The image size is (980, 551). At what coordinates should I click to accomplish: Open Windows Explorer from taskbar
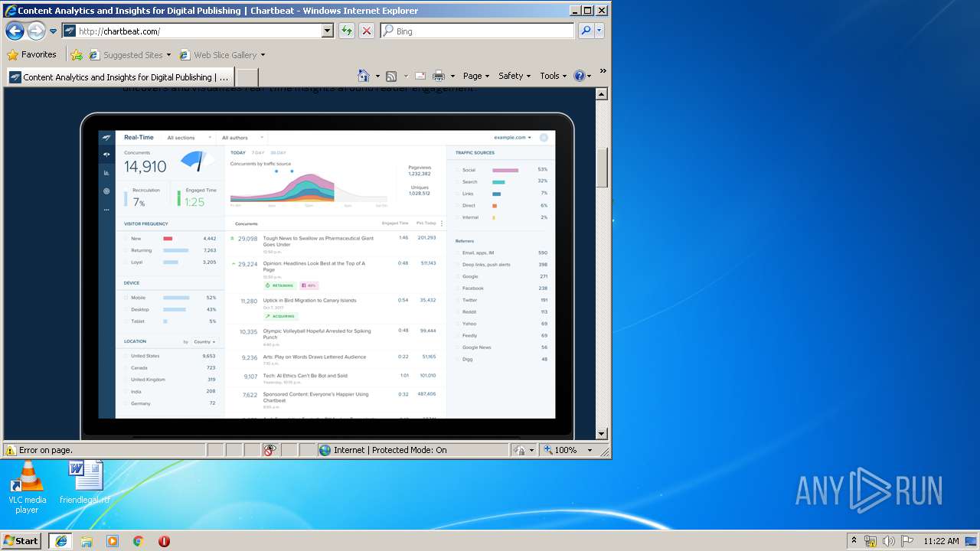click(x=87, y=541)
